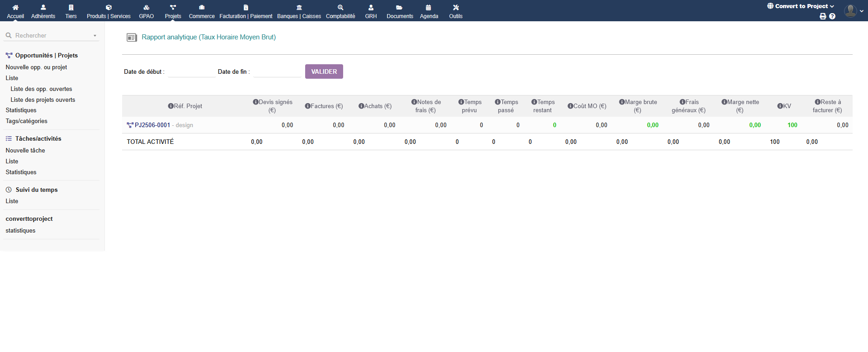Click the Date de début field
868x352 pixels.
(192, 72)
